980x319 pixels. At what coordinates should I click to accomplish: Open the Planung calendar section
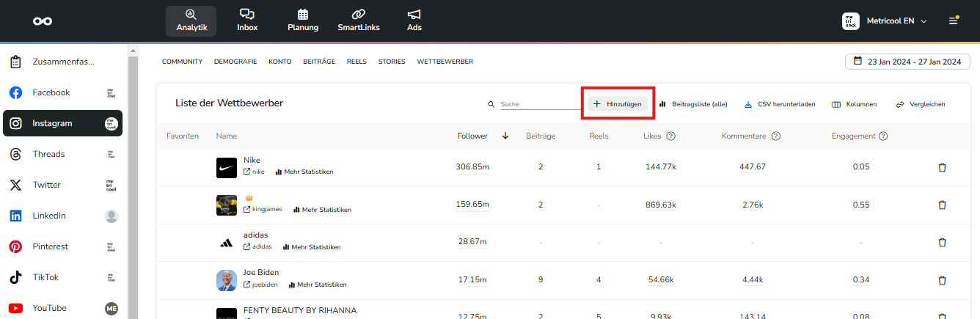click(x=303, y=21)
